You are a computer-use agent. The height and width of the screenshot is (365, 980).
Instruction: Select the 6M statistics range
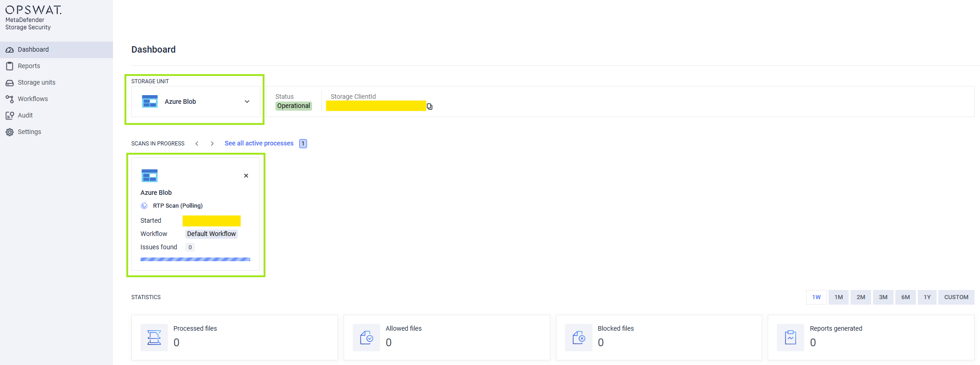pyautogui.click(x=905, y=297)
